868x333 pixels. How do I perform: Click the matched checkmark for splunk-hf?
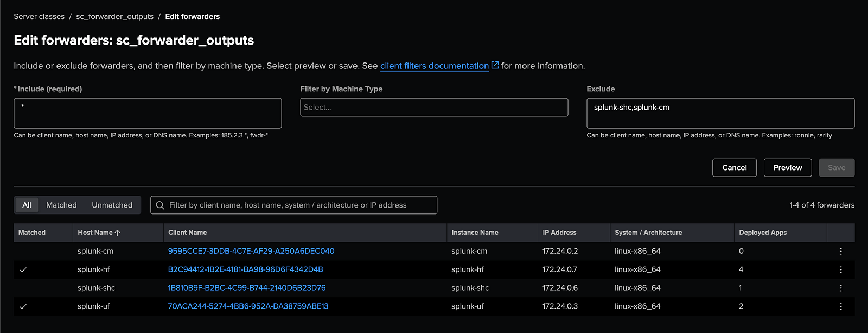(23, 269)
